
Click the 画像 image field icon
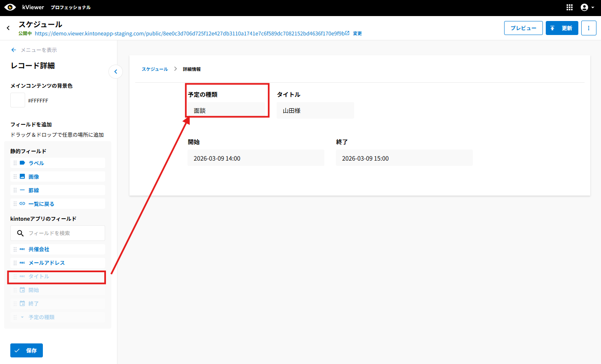coord(22,177)
